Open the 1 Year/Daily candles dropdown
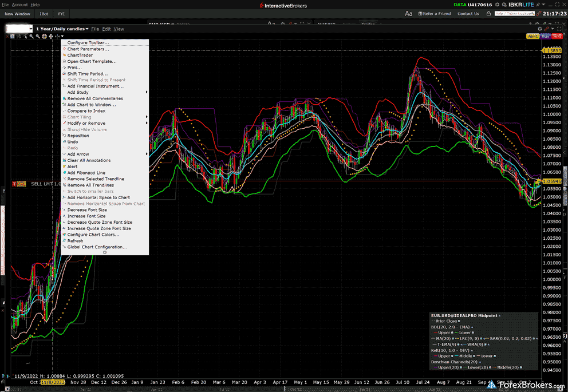 [62, 29]
